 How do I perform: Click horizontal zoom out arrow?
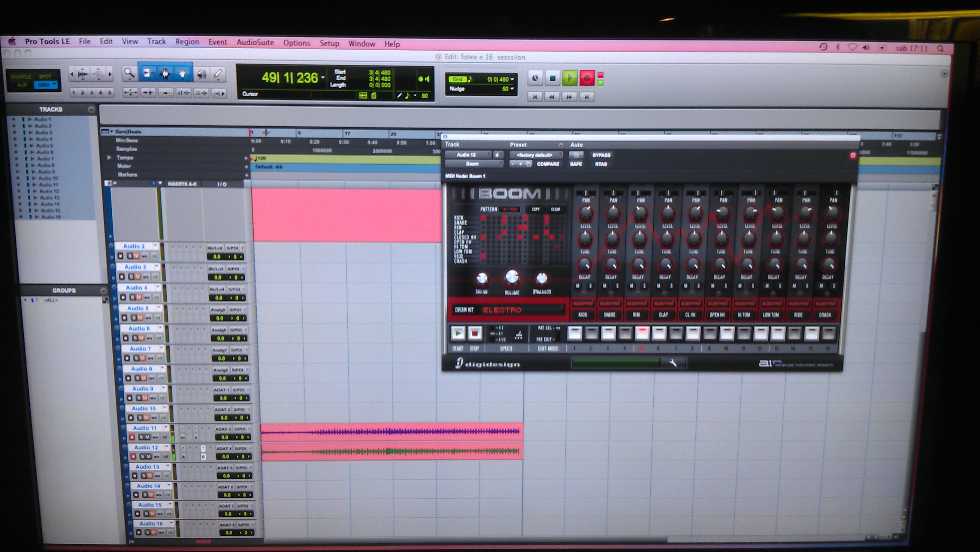(x=71, y=74)
